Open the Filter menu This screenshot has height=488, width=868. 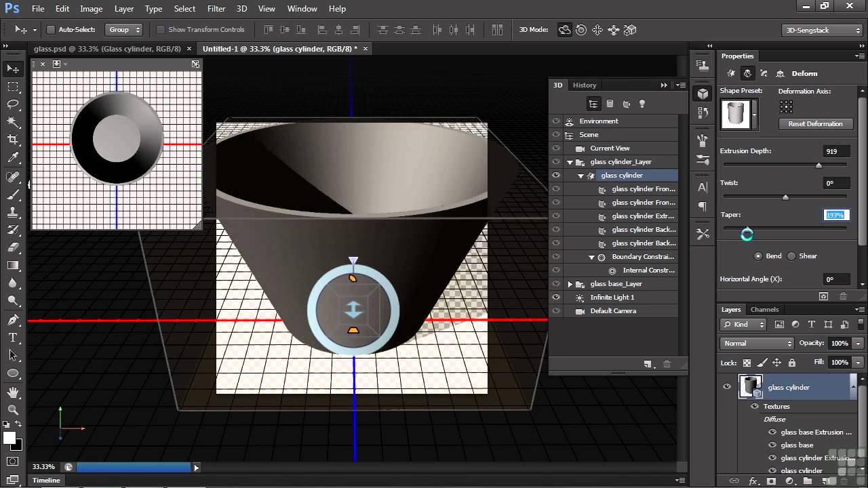pos(216,9)
